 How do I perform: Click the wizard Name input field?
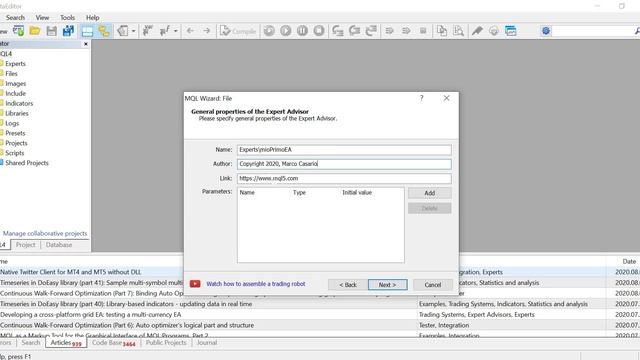344,150
